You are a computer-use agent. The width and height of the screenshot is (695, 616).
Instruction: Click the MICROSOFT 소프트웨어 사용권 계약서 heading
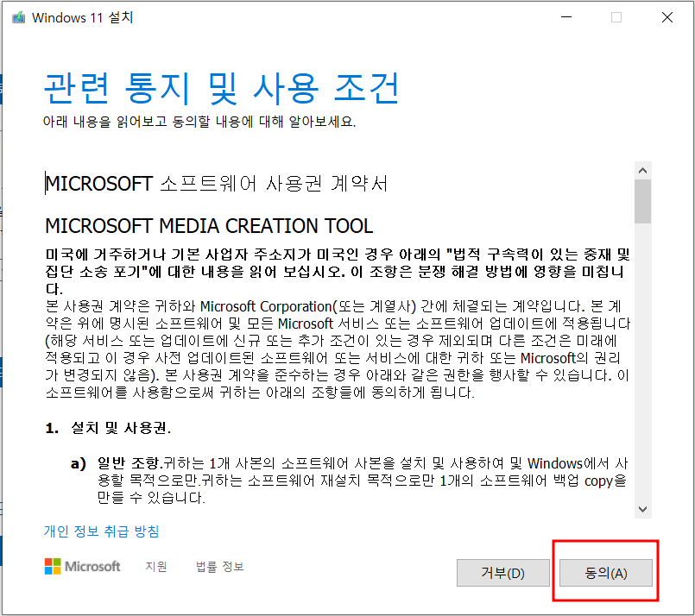217,184
